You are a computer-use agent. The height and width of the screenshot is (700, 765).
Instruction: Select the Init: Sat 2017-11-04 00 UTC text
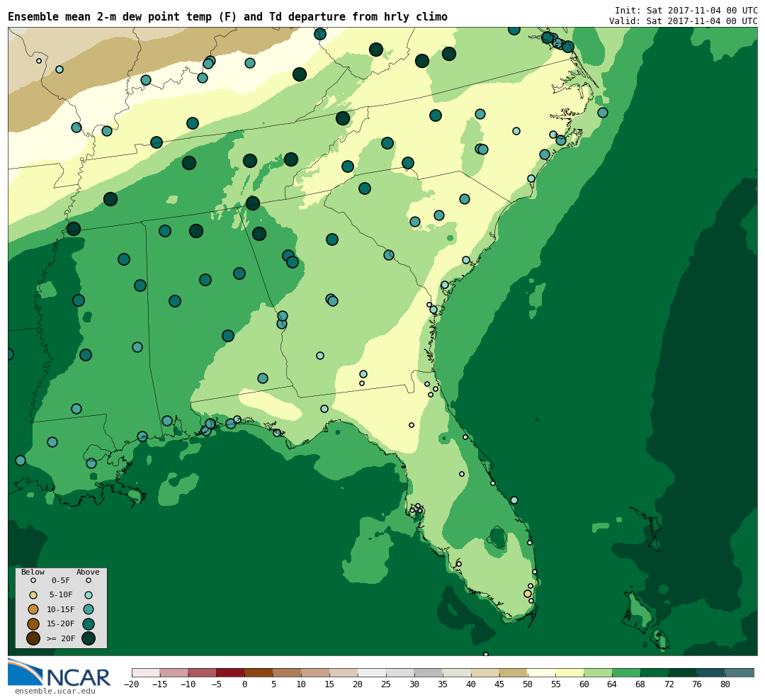[x=686, y=10]
